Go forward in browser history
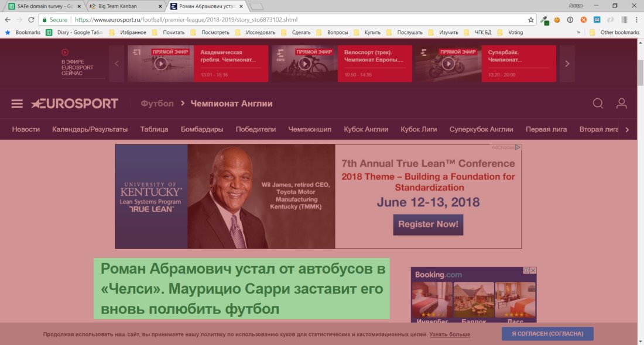The image size is (644, 345). [x=19, y=20]
